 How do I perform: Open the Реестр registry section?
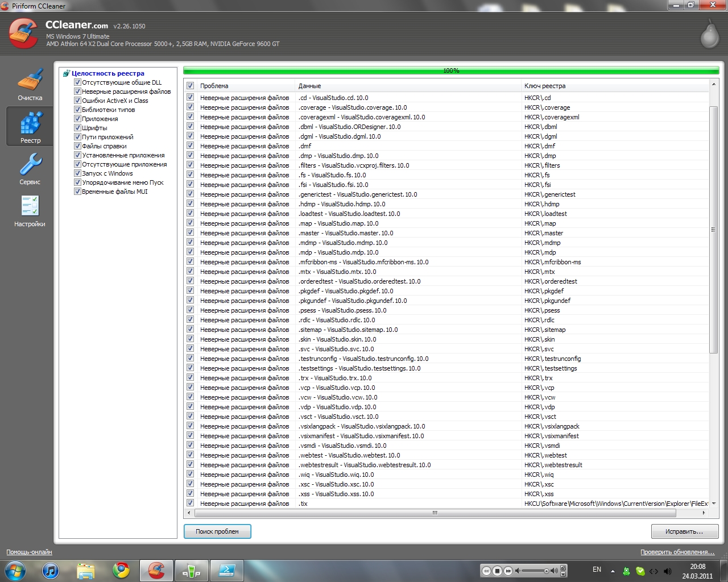30,126
